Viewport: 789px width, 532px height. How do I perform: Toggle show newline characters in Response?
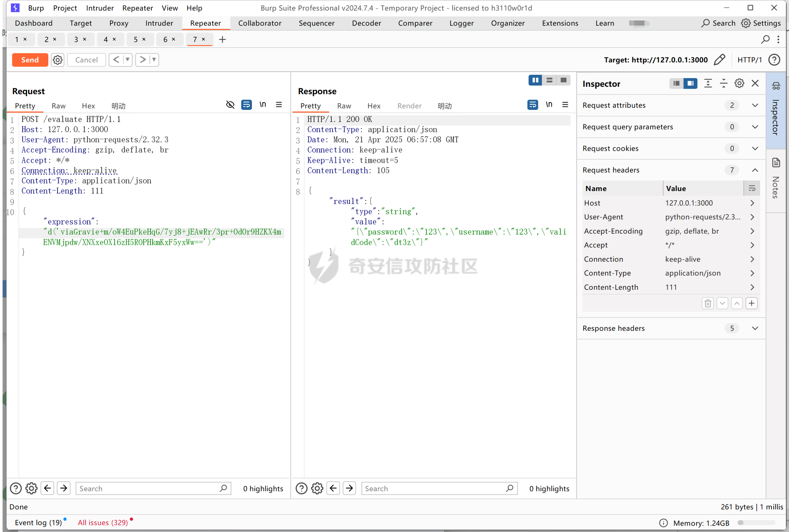pyautogui.click(x=549, y=105)
